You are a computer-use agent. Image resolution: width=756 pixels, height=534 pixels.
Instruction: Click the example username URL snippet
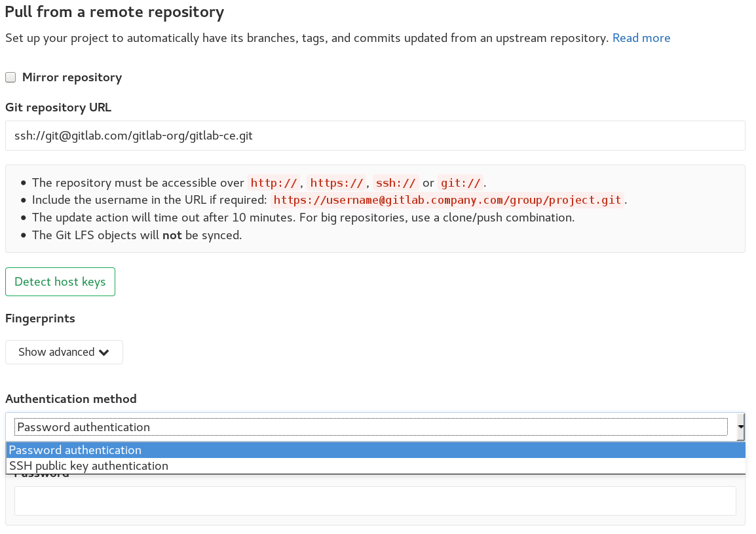[447, 199]
